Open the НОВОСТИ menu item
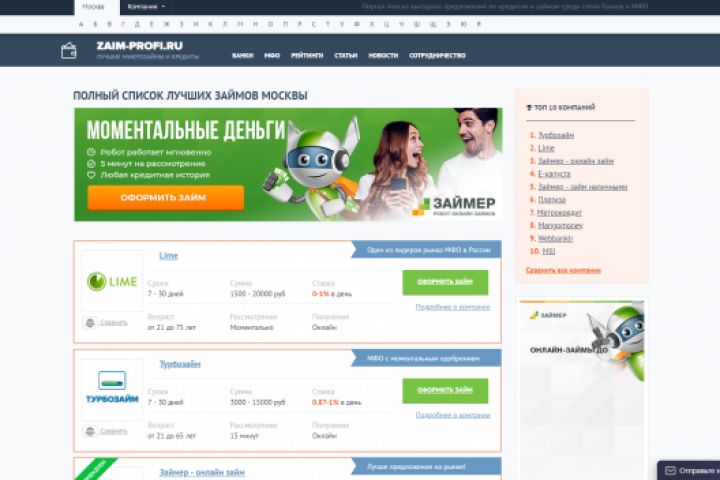 point(383,56)
